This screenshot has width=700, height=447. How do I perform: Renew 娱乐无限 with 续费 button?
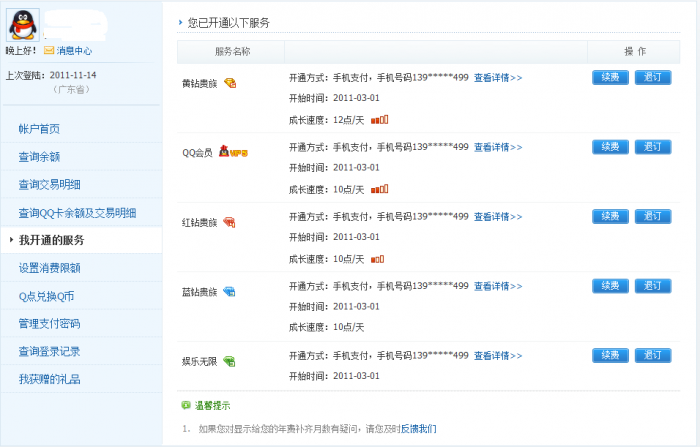(x=610, y=355)
